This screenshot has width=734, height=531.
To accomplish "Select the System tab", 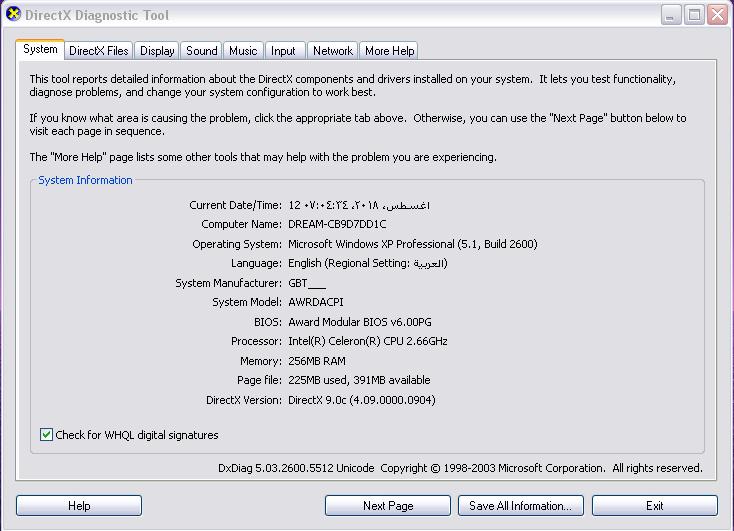I will (x=40, y=49).
